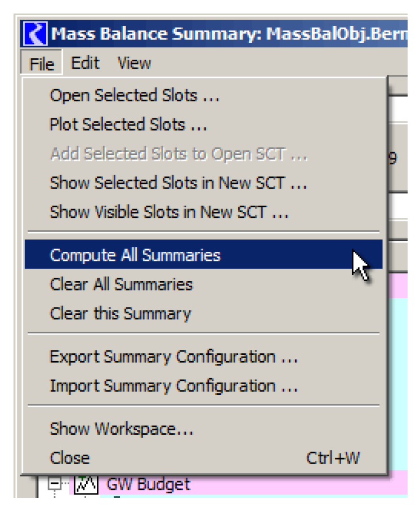Screen dimensions: 420x512
Task: Click Export Summary Configuration
Action: coord(173,357)
